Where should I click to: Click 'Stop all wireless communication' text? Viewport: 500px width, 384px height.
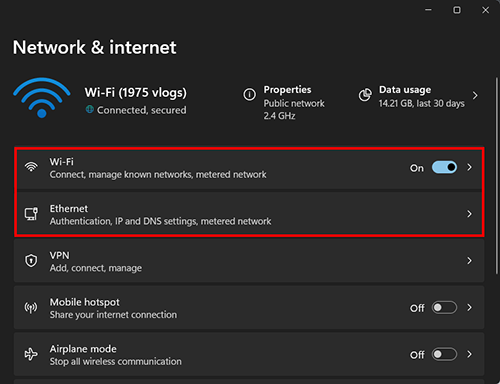(116, 361)
